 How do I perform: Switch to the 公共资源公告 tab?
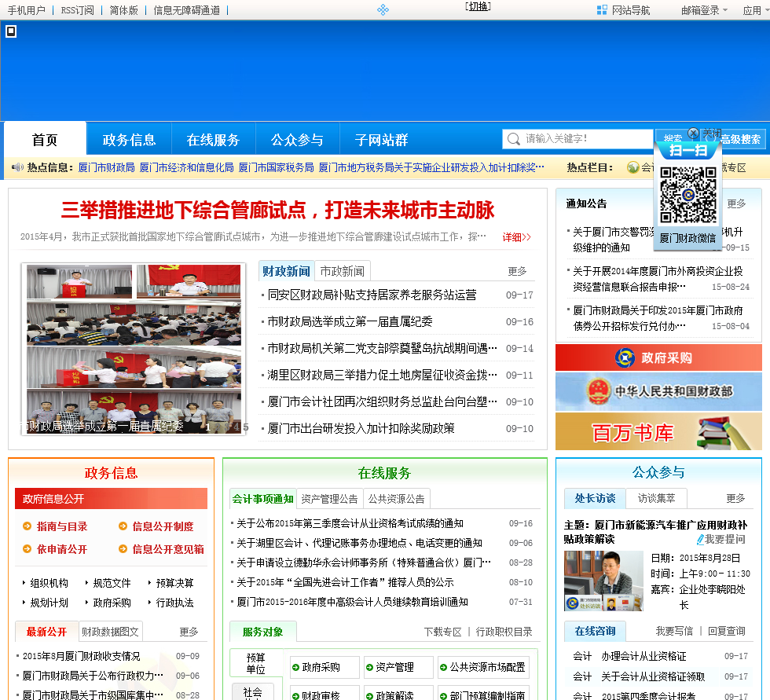(396, 499)
